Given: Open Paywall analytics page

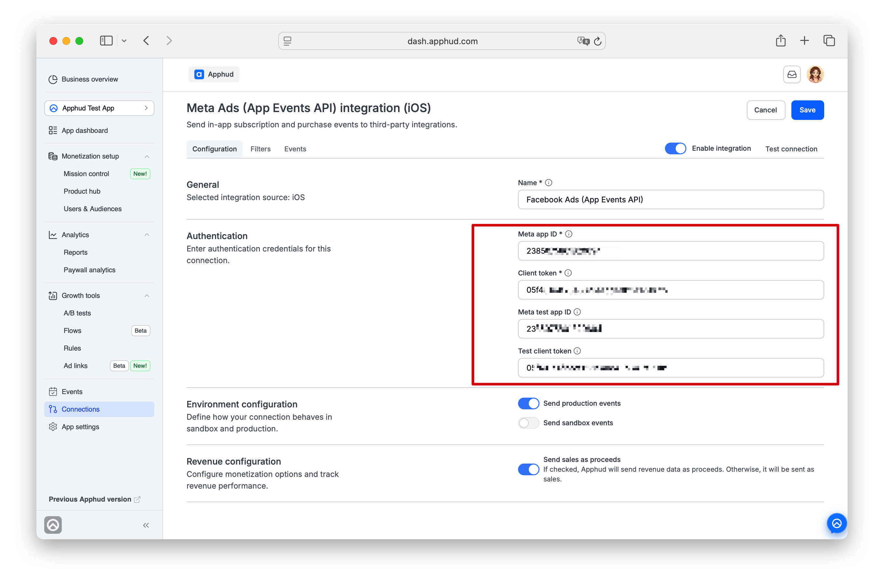Looking at the screenshot, I should click(x=90, y=270).
